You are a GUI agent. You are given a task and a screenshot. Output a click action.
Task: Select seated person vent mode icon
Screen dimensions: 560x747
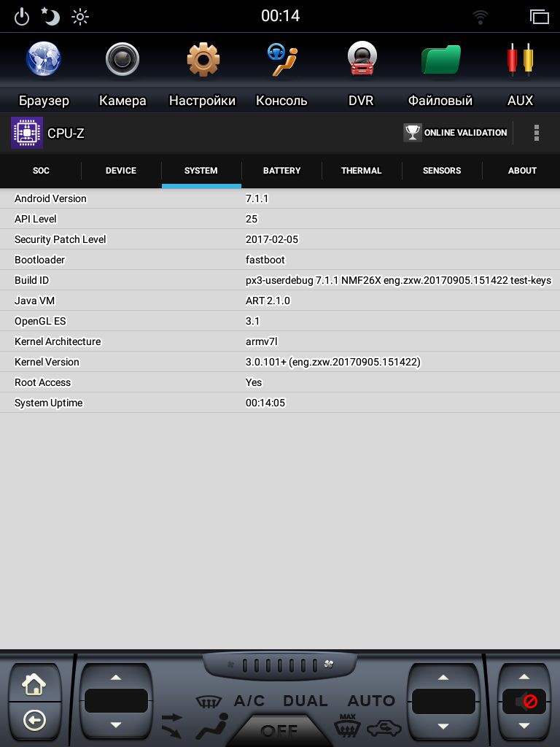[213, 726]
